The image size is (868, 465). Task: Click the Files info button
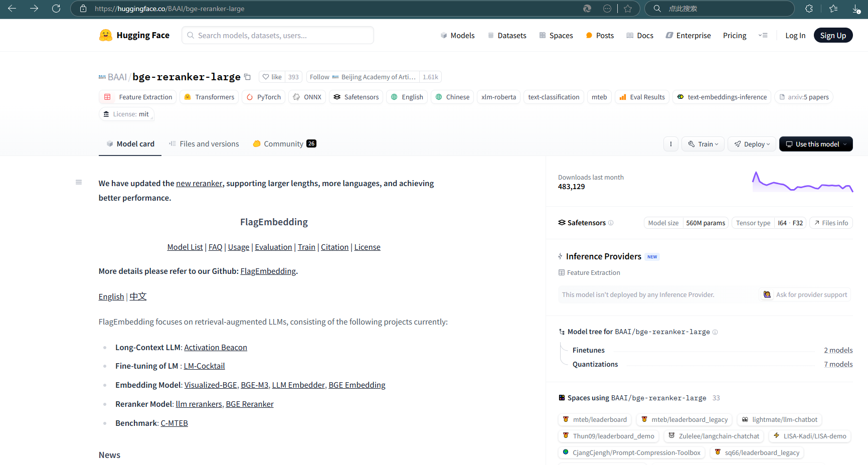click(831, 223)
